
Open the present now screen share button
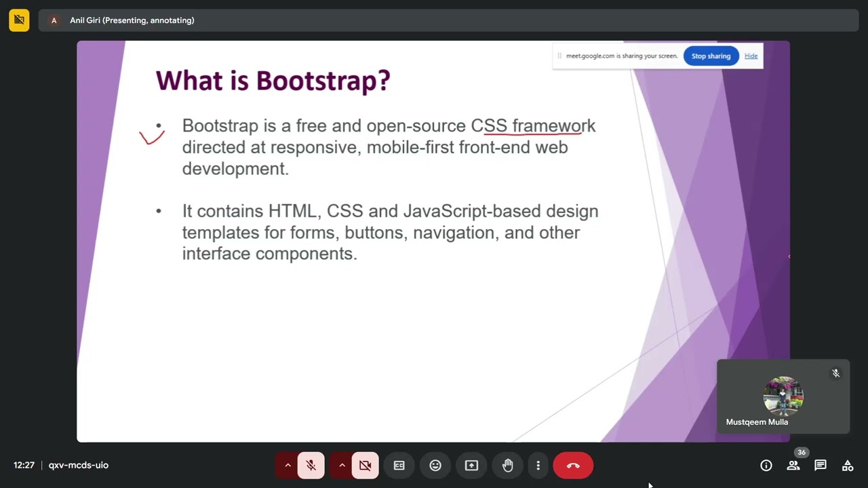pyautogui.click(x=471, y=466)
